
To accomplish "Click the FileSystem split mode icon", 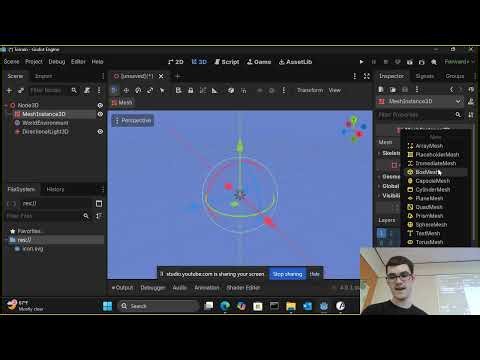I will pyautogui.click(x=99, y=203).
